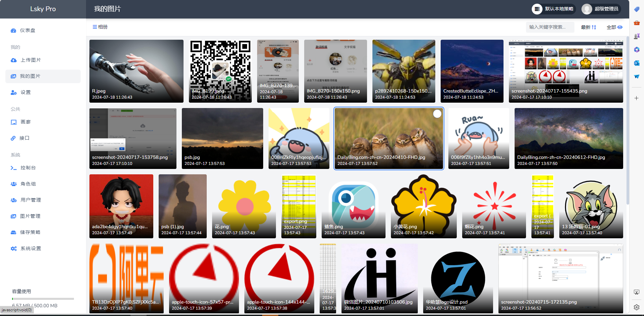Expand the 相册 albums list

click(100, 27)
